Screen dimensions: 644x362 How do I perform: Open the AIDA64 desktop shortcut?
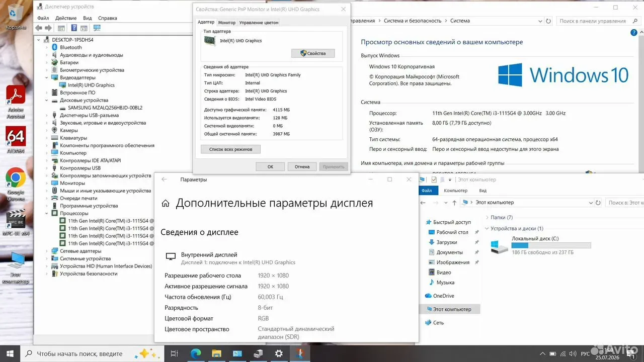(x=16, y=140)
